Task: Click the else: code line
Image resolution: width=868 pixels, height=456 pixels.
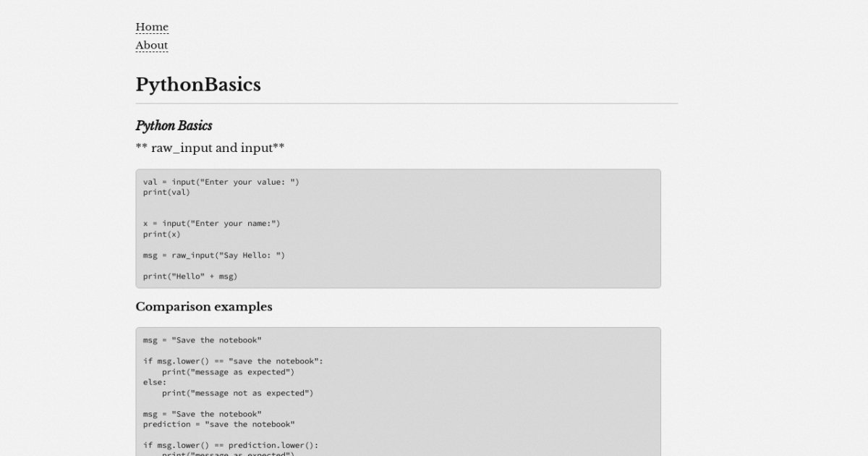Action: [154, 382]
